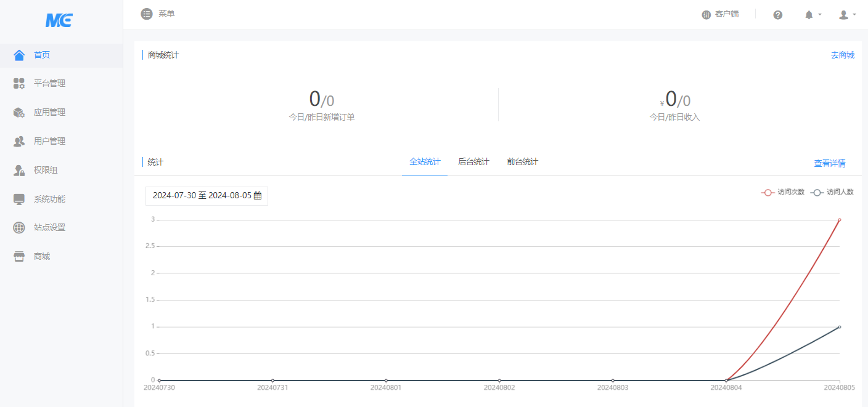Open 平台管理 via its grid icon
Screen dimensions: 868x407
click(x=19, y=84)
